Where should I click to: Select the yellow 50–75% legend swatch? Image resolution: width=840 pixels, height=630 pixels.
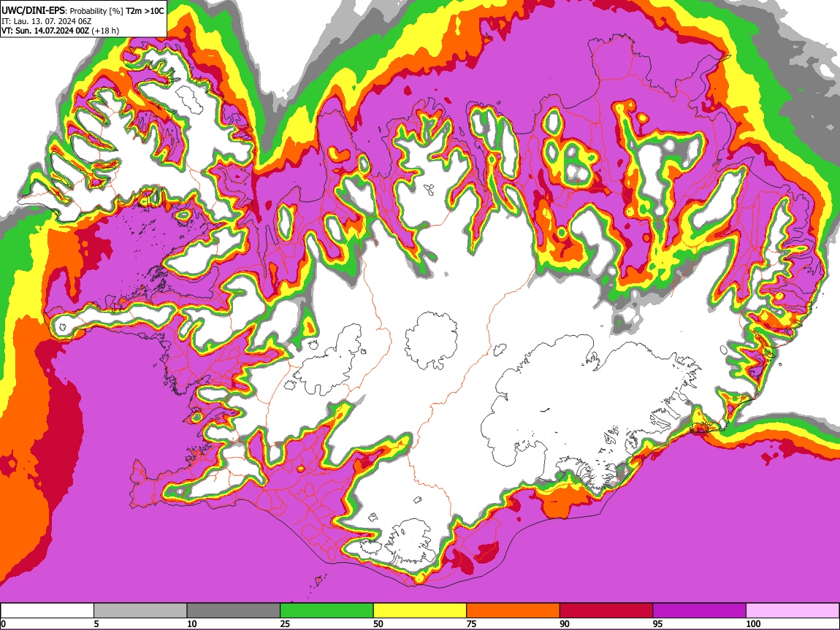(420, 611)
